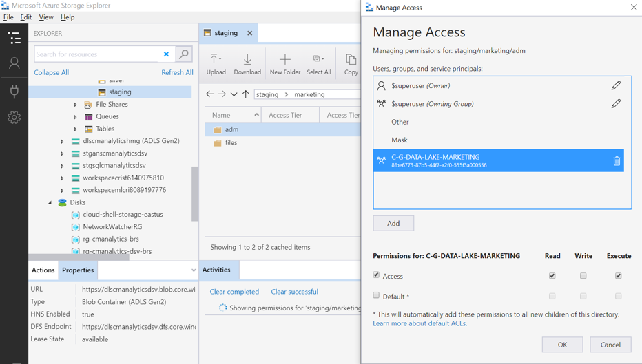The image size is (642, 364).
Task: Click Collapse All link
Action: point(51,72)
